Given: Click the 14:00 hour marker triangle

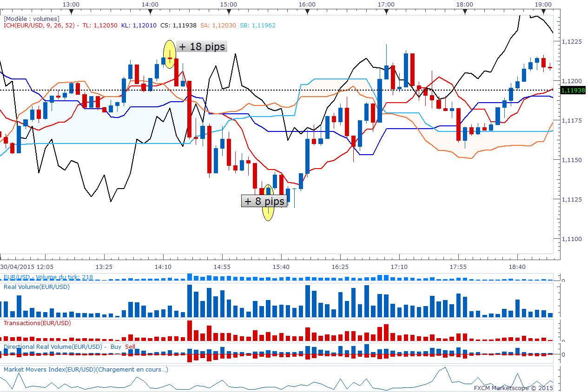Looking at the screenshot, I should tap(150, 12).
